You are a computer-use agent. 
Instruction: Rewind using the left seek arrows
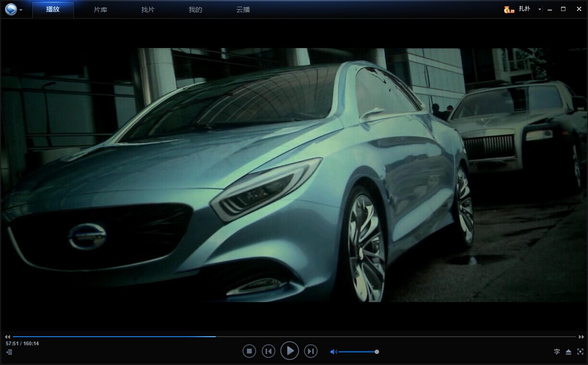[7, 337]
